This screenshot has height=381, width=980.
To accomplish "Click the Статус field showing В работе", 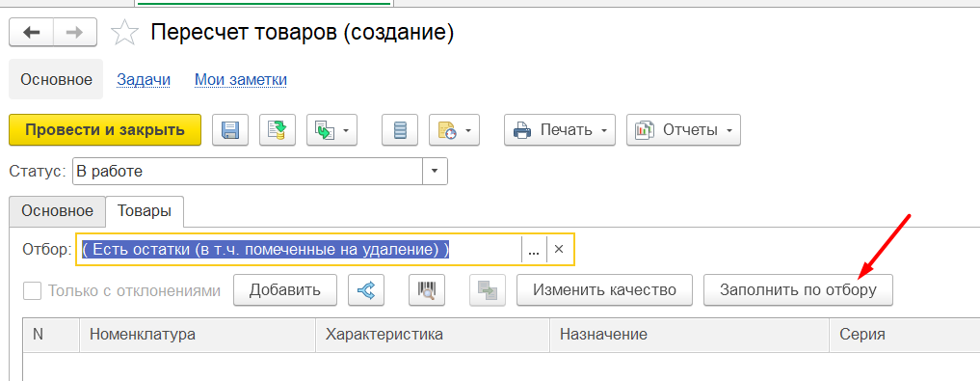I will (248, 171).
